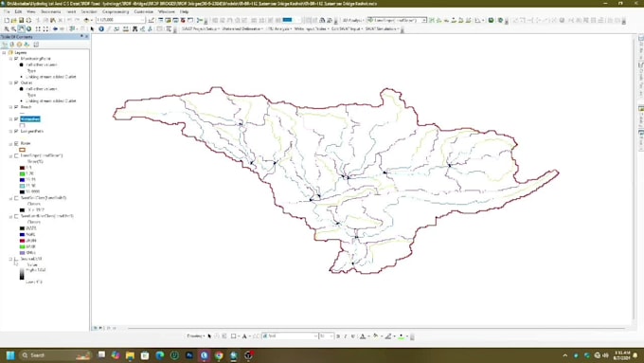The image size is (644, 363).
Task: Open the File menu
Action: pyautogui.click(x=7, y=12)
